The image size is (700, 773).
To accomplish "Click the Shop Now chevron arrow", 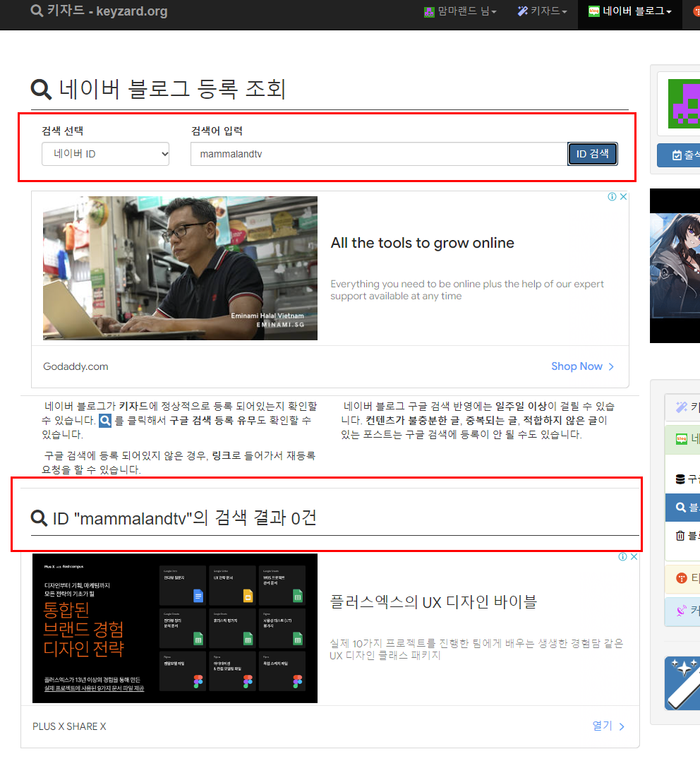I will click(x=611, y=367).
